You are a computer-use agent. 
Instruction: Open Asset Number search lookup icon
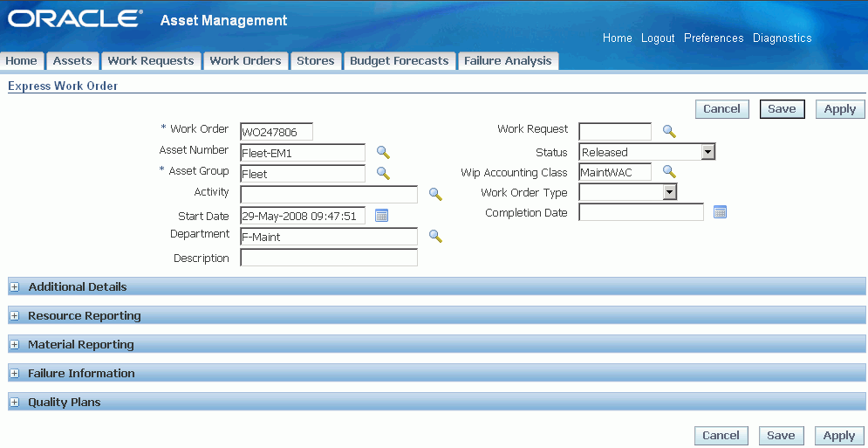[383, 152]
